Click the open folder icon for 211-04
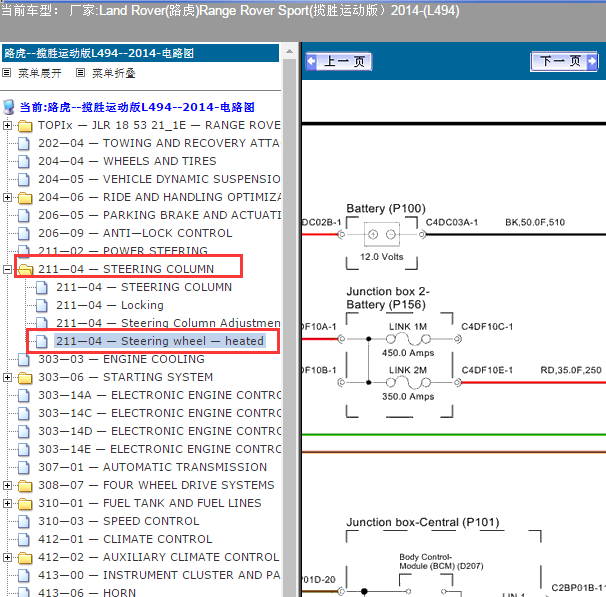 (25, 269)
